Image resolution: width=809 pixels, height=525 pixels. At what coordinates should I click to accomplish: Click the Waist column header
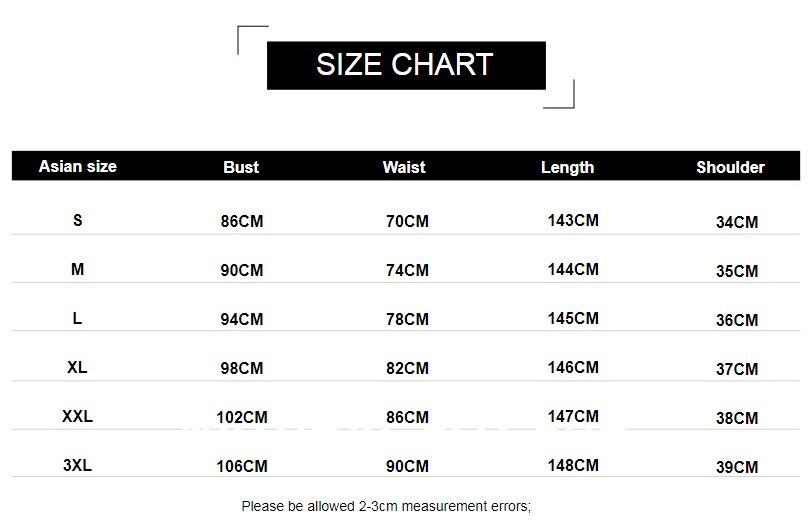click(x=404, y=168)
